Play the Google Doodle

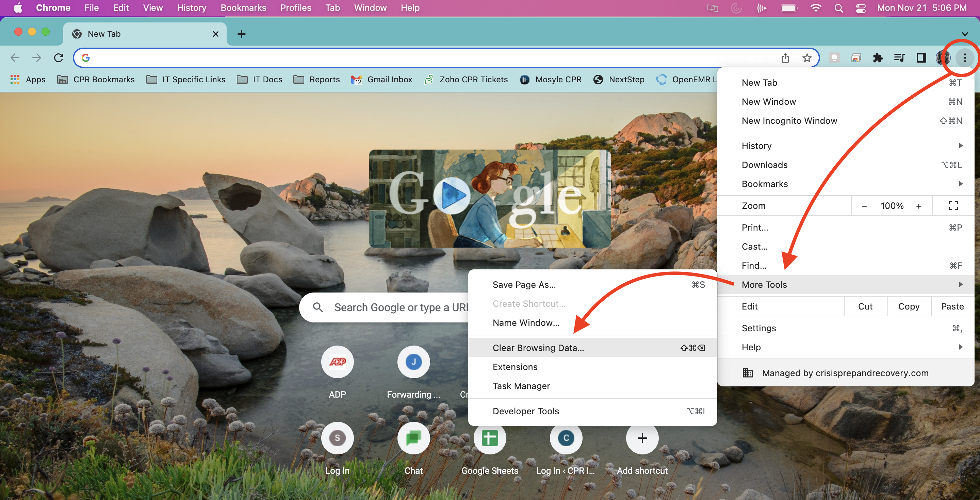pyautogui.click(x=452, y=196)
